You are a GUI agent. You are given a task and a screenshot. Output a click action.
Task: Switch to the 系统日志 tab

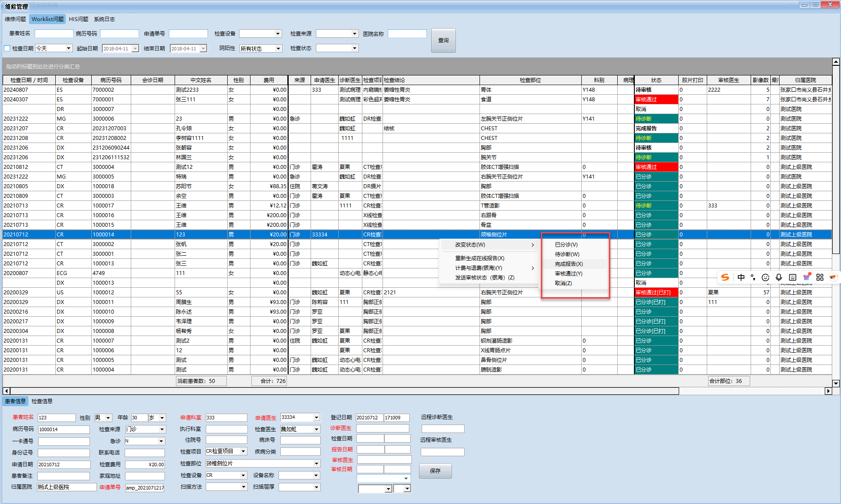click(104, 19)
